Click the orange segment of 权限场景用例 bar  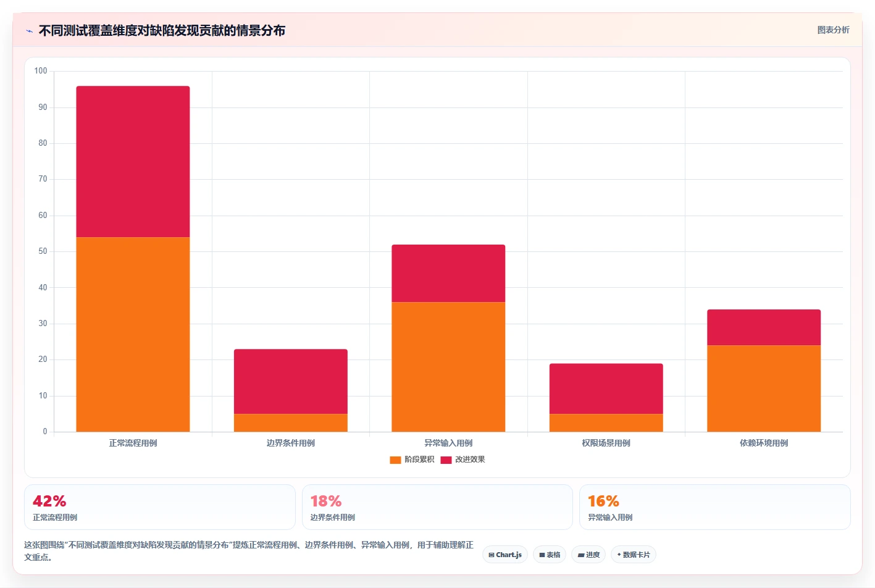[x=606, y=422]
